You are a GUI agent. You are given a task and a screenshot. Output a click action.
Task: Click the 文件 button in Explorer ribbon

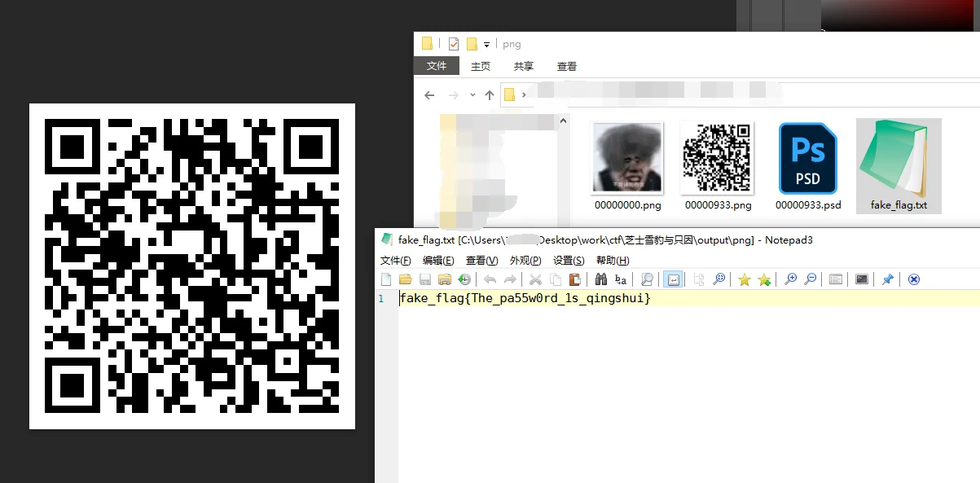pyautogui.click(x=437, y=67)
